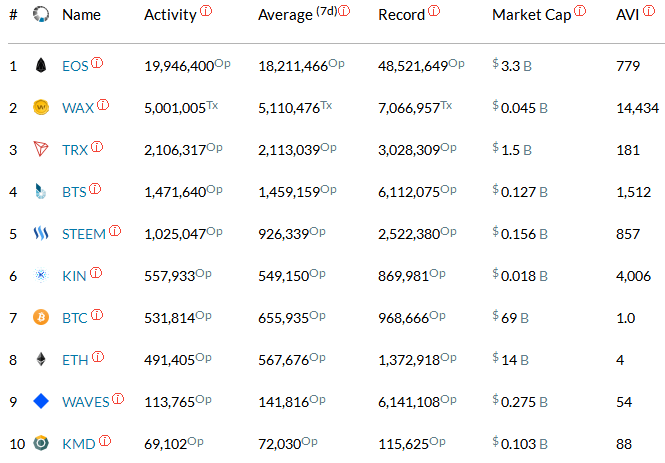Open the WAVES name link
Image resolution: width=665 pixels, height=463 pixels.
coord(86,402)
